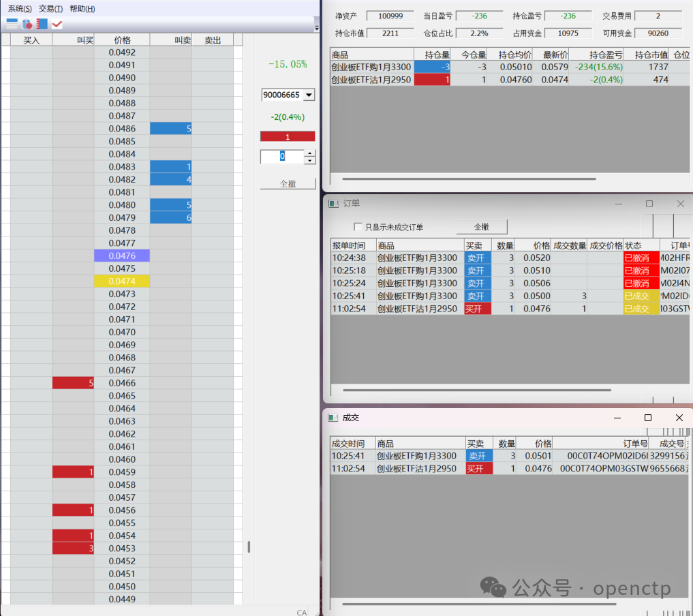Click the 可用资金 value field 90260
The width and height of the screenshot is (693, 616).
pos(658,33)
